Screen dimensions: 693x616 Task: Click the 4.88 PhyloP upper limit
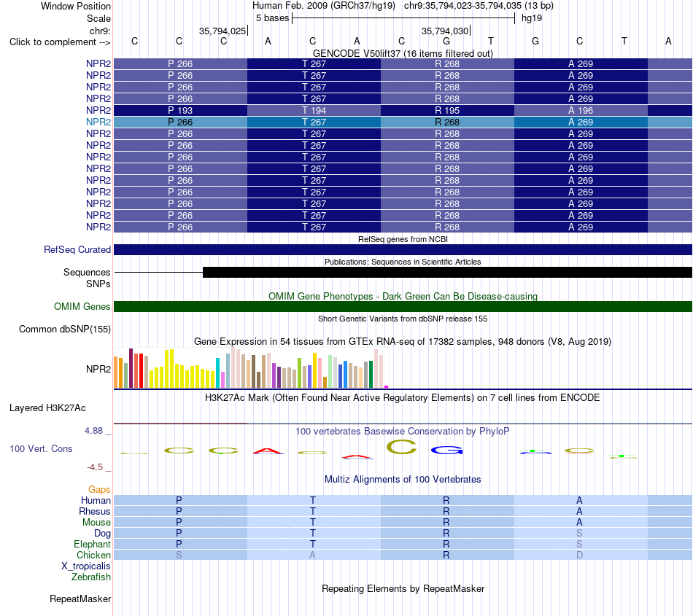[93, 431]
